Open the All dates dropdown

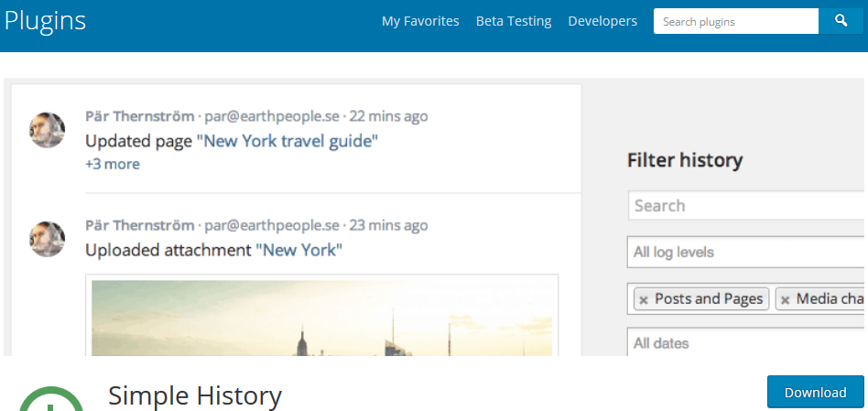[745, 341]
